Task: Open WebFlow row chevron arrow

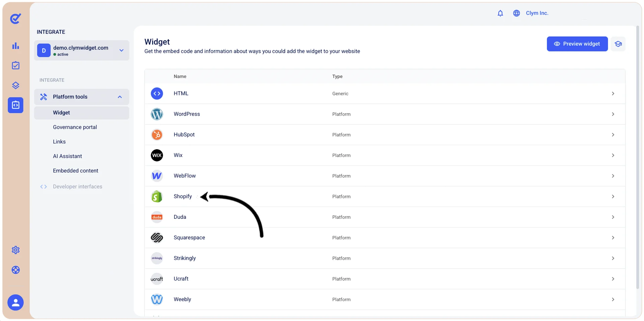Action: (613, 176)
